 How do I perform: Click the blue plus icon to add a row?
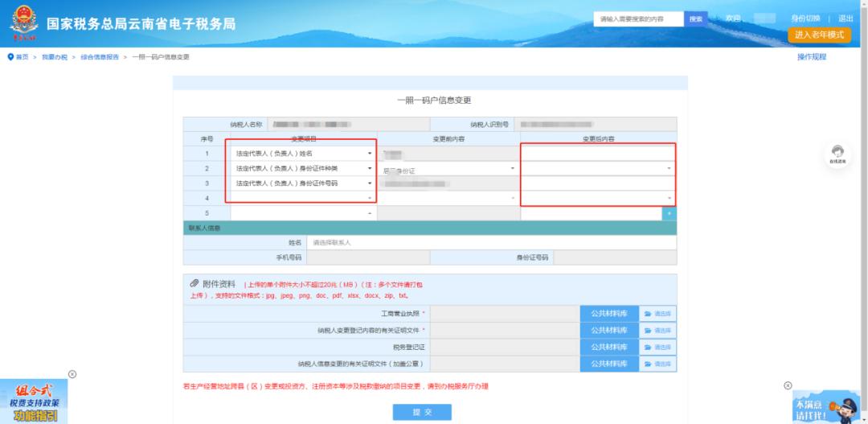(669, 213)
